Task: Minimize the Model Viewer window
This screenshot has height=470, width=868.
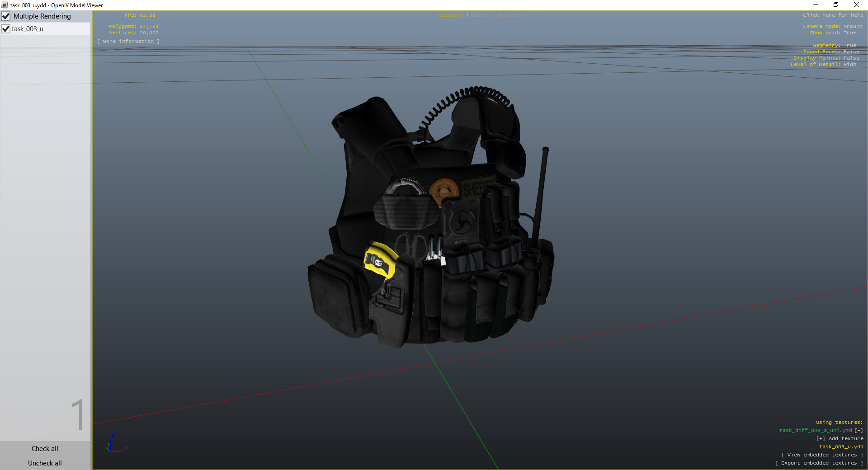Action: [x=815, y=5]
